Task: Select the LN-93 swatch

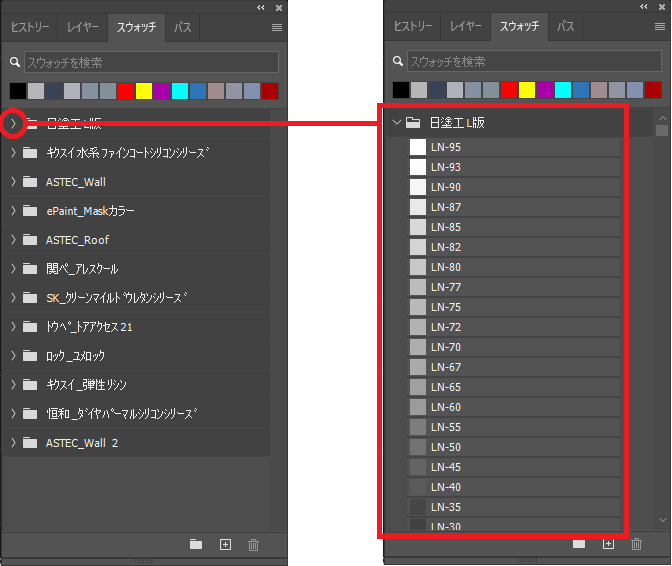Action: pos(513,167)
